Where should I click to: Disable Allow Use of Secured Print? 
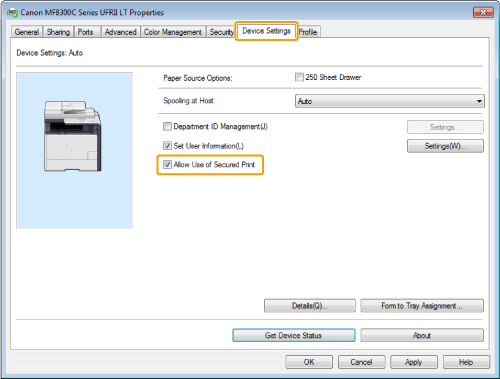167,164
